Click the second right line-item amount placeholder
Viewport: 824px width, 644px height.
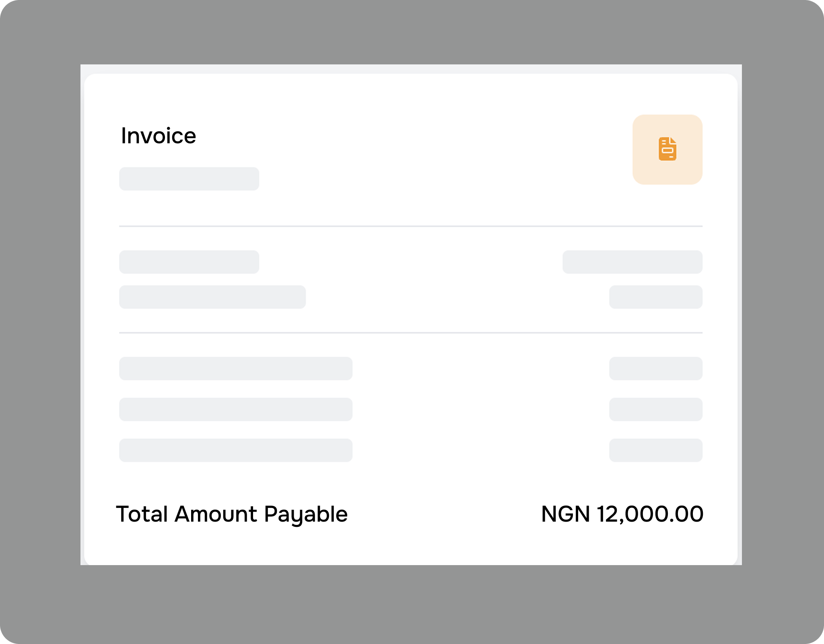coord(655,409)
